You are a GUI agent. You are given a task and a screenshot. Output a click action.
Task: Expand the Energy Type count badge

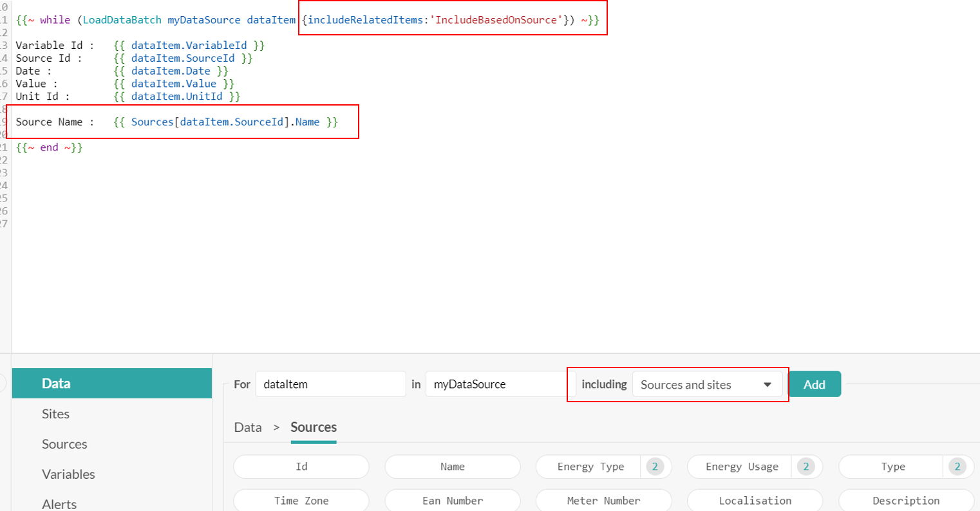(x=655, y=467)
